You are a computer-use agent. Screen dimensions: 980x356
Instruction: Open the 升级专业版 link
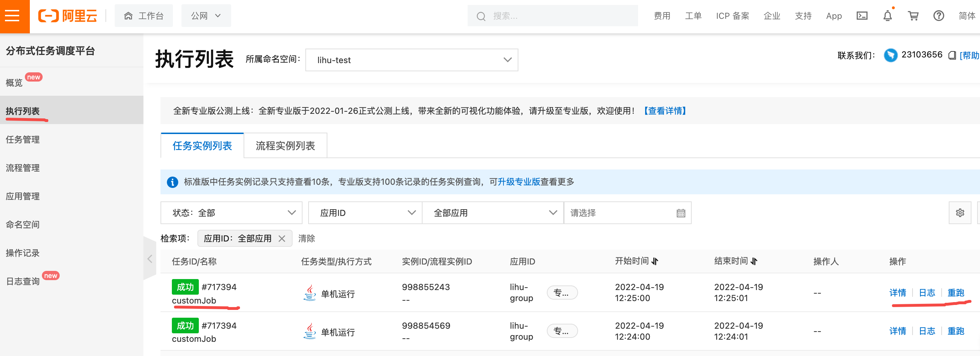[x=519, y=182]
